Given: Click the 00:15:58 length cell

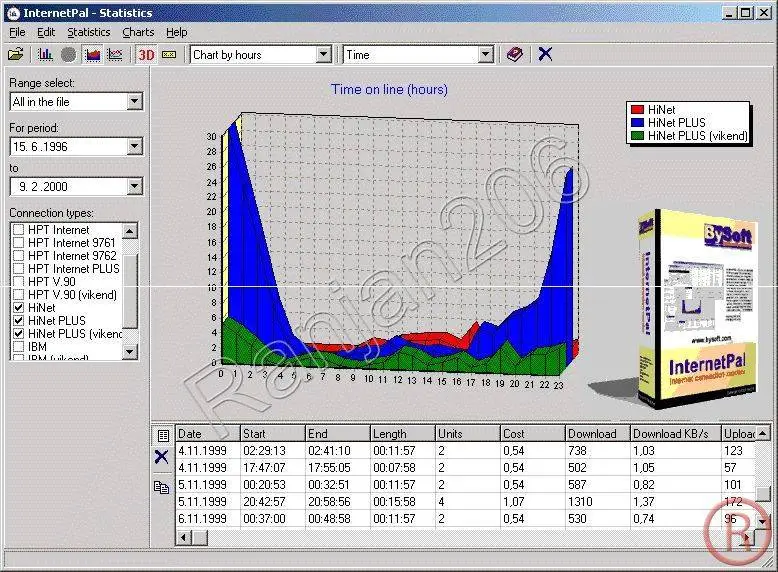Looking at the screenshot, I should [x=403, y=502].
